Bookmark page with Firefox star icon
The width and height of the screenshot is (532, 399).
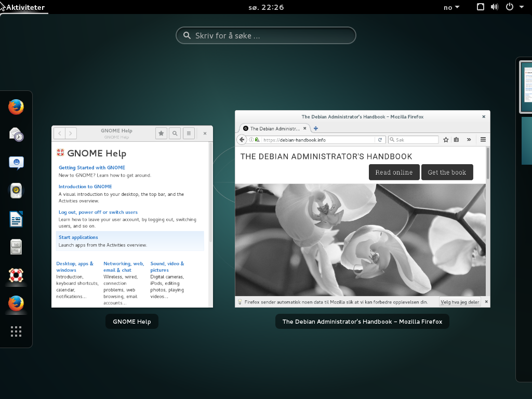coord(446,139)
